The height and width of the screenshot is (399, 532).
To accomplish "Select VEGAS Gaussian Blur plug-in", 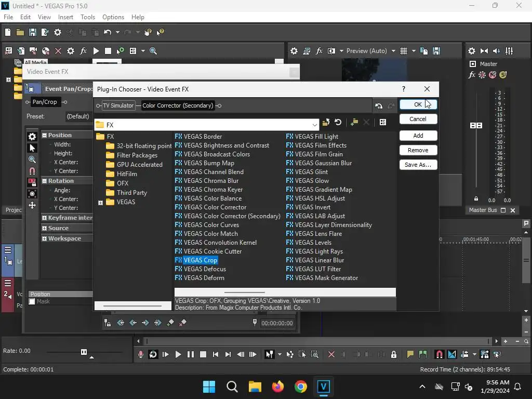I will pos(323,163).
